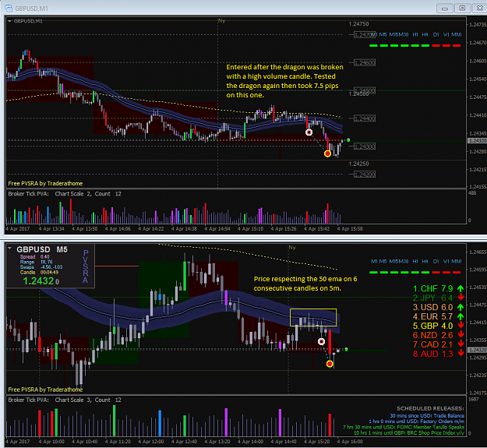Click 'Free PVSRA by Traderathome' label on M1 chart

pyautogui.click(x=45, y=183)
